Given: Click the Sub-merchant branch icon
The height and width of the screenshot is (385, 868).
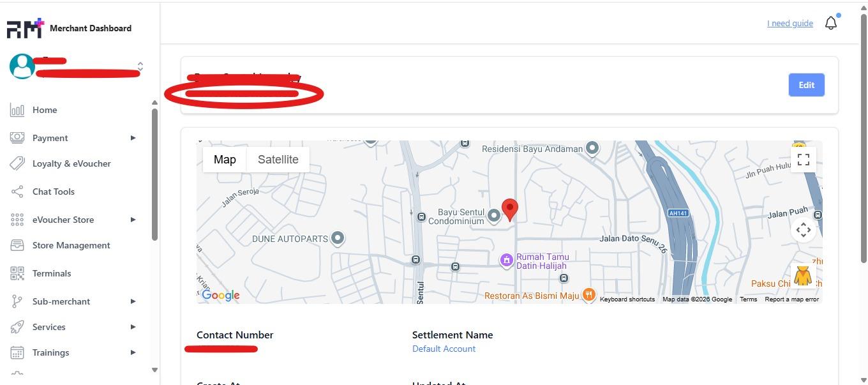Looking at the screenshot, I should (x=17, y=301).
